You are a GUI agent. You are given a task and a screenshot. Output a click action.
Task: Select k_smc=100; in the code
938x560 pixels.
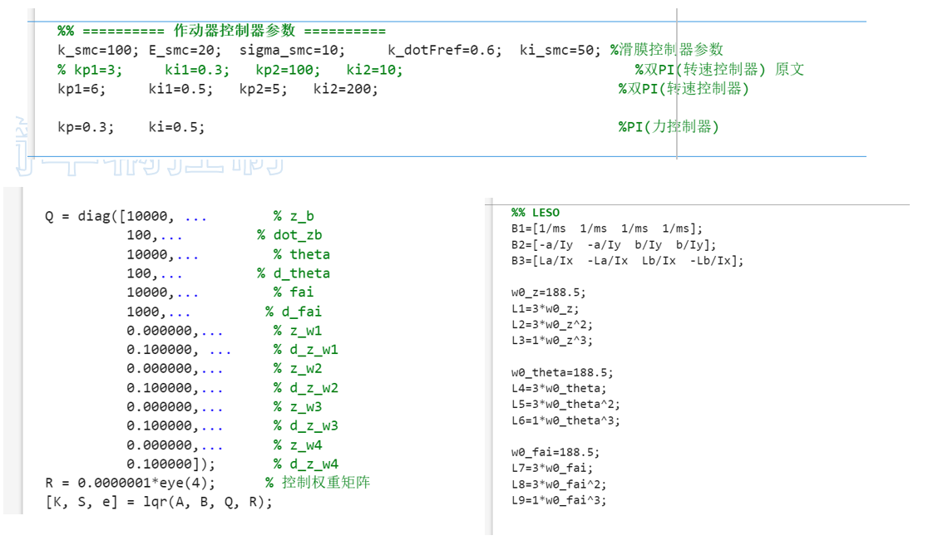tap(98, 50)
